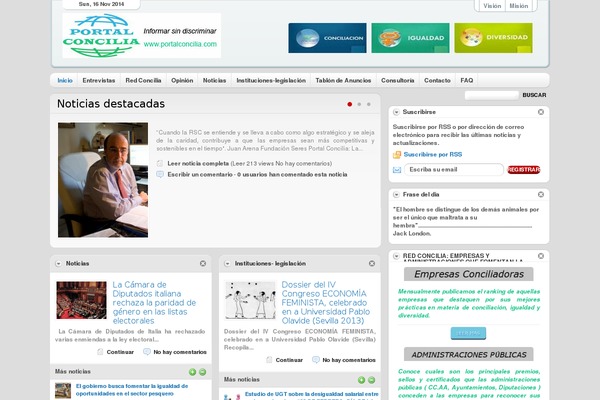Open Cámara de Diputados italiana headline
The height and width of the screenshot is (400, 600).
click(x=154, y=303)
